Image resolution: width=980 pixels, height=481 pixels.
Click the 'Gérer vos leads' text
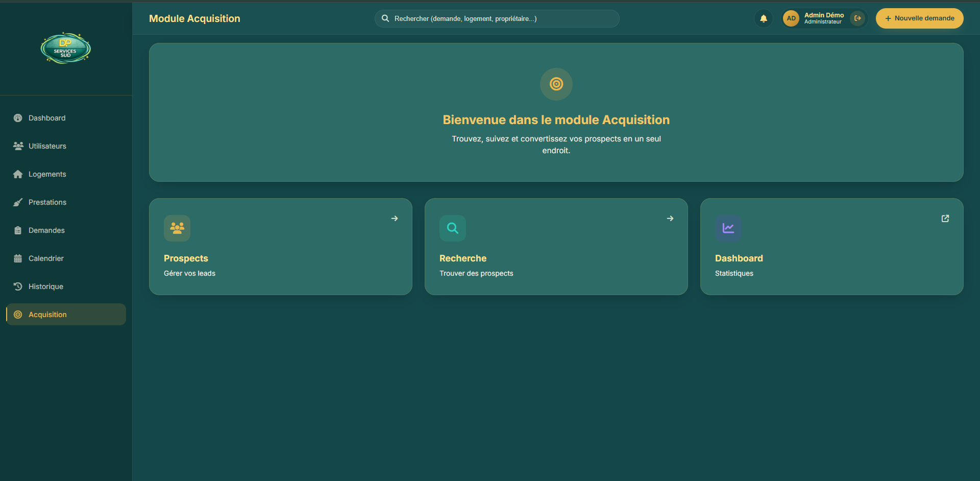pyautogui.click(x=189, y=273)
